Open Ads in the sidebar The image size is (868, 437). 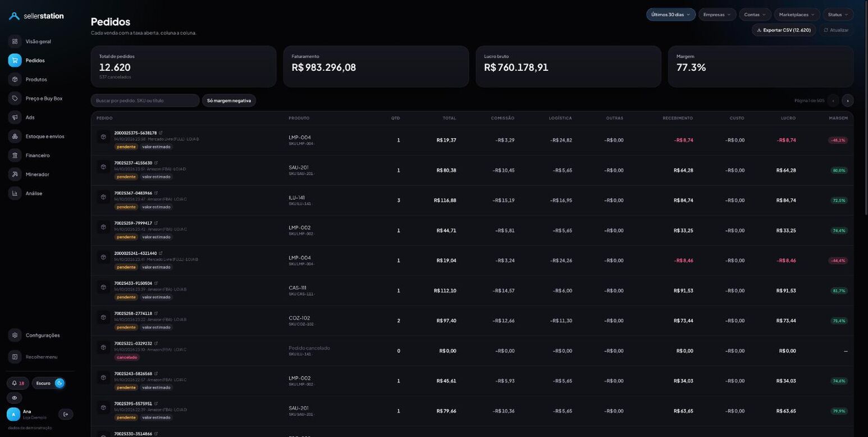click(40, 117)
